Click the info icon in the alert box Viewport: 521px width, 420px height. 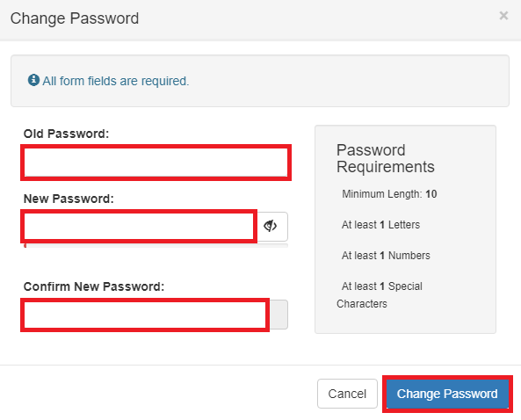point(33,80)
